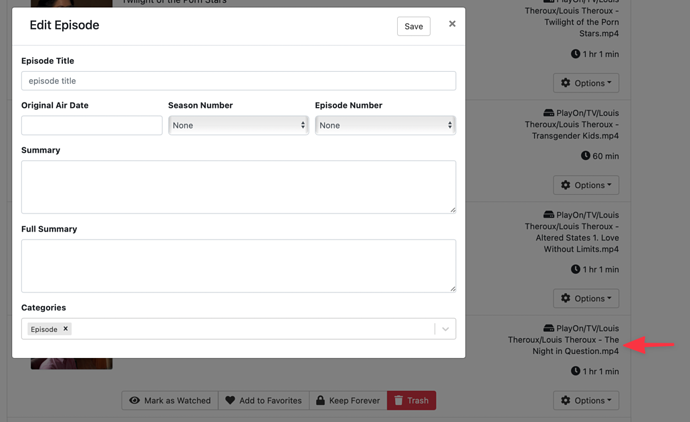Toggle Keep Forever for this recording
690x422 pixels.
pos(347,400)
